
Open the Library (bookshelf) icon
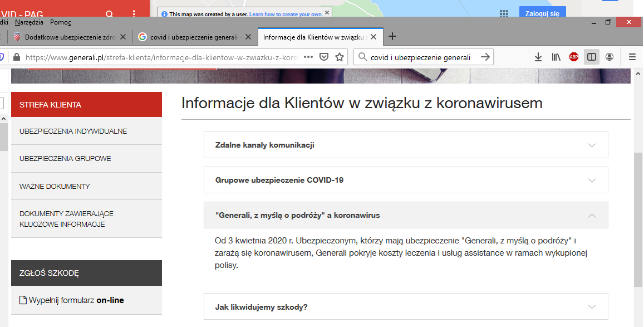click(x=556, y=56)
